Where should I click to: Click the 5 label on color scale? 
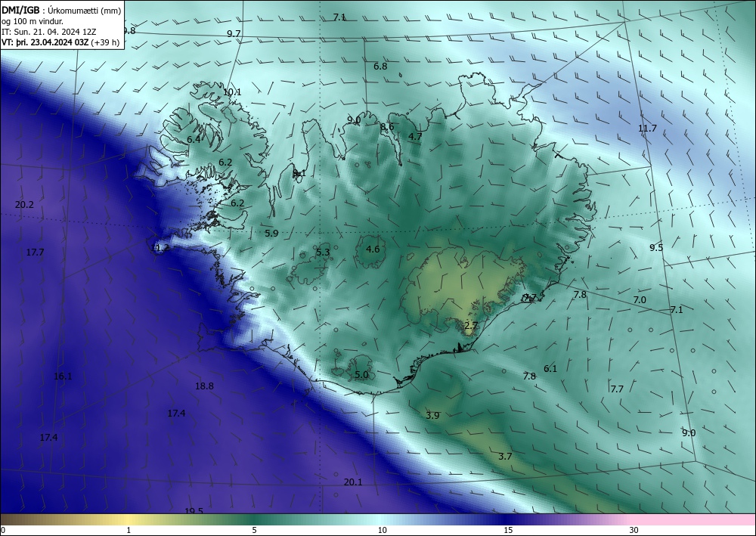254,531
